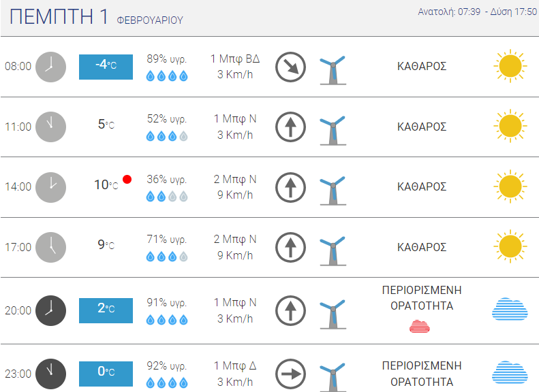This screenshot has height=392, width=539.
Task: Click the 2 Μπφ Ν wind reading at 17:00
Action: click(235, 239)
